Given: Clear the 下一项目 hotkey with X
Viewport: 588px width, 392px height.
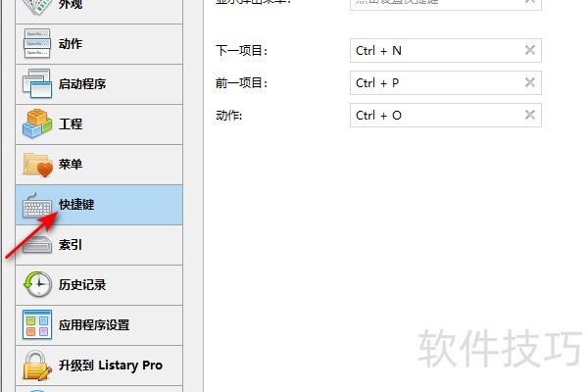Looking at the screenshot, I should [x=530, y=50].
